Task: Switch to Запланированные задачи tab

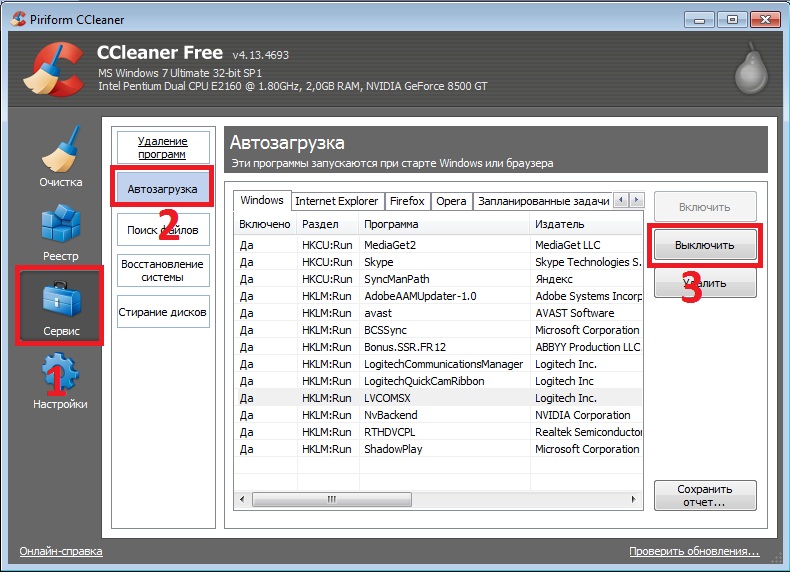Action: 543,201
